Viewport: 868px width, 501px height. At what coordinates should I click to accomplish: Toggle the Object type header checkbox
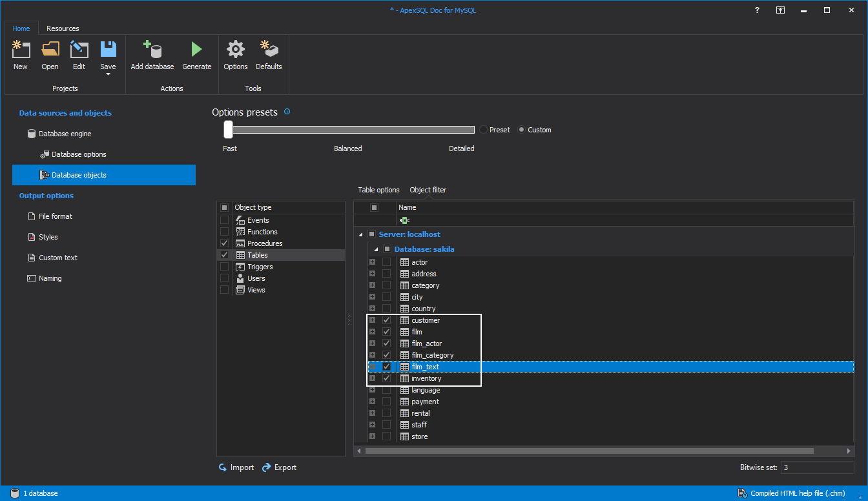pos(224,207)
